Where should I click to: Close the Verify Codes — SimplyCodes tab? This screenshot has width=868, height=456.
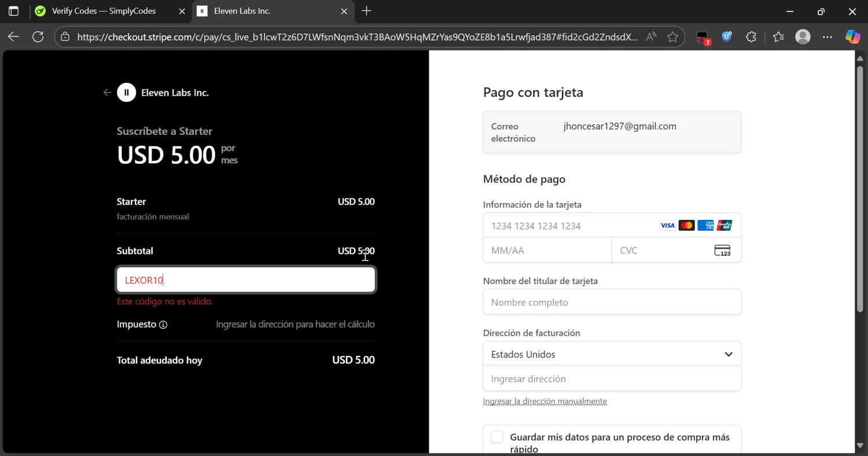[x=182, y=11]
